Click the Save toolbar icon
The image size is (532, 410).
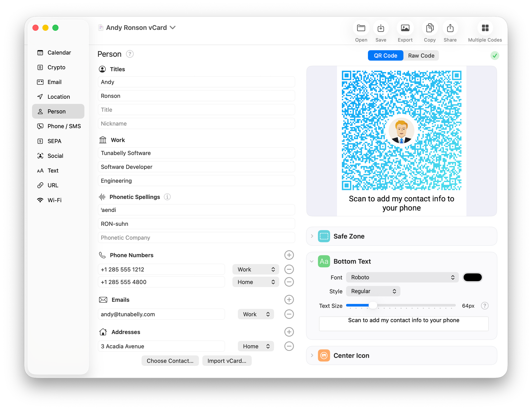point(381,28)
